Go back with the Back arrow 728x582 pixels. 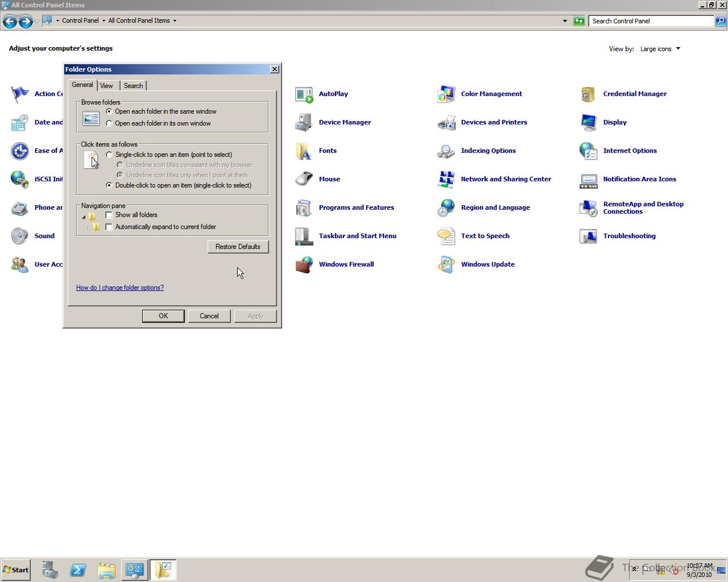10,22
